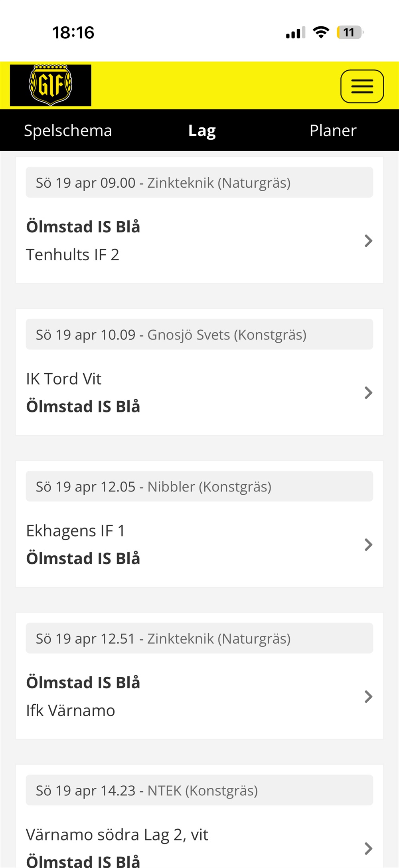Tap the 18:16 status bar clock
This screenshot has height=868, width=399.
(x=73, y=32)
